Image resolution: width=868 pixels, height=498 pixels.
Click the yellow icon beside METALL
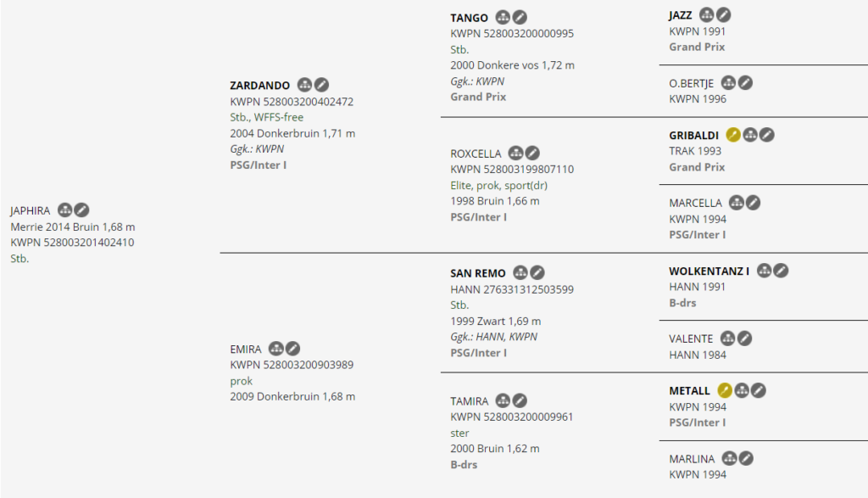tap(726, 390)
